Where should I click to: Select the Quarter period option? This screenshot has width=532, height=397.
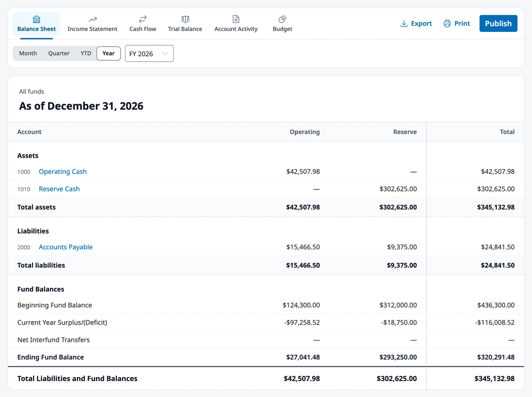(59, 53)
